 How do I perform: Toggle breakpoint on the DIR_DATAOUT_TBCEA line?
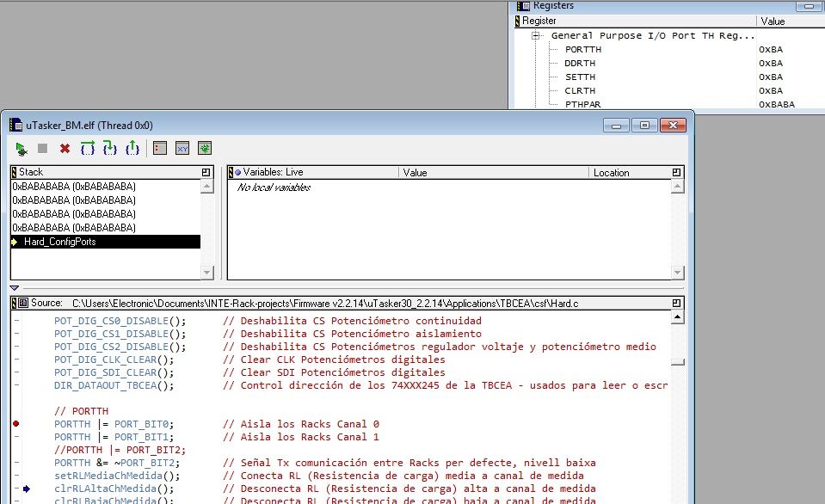coord(16,385)
